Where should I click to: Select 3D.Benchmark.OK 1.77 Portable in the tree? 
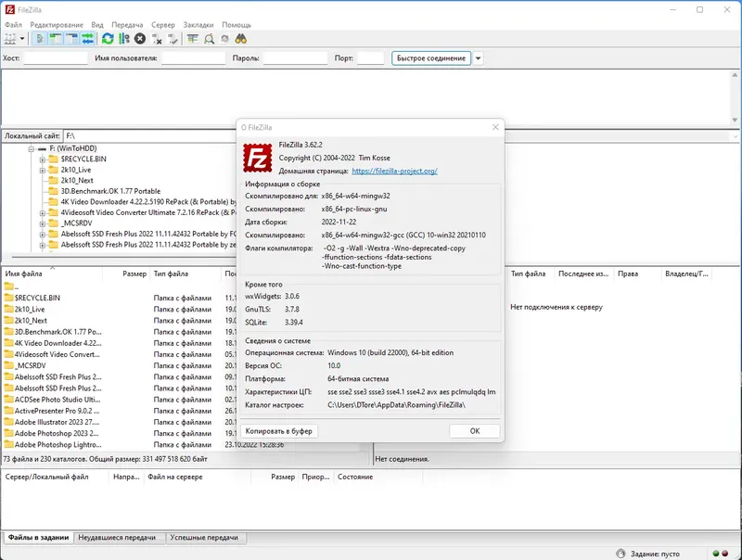tap(110, 191)
